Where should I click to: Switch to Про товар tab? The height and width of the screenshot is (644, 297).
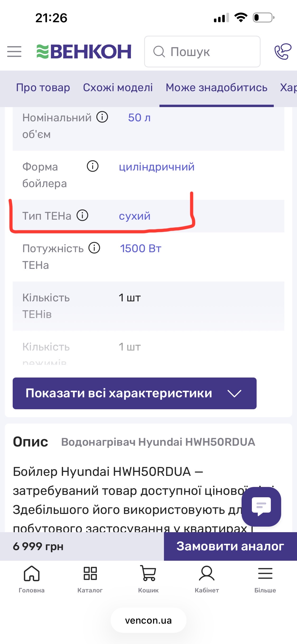(43, 88)
